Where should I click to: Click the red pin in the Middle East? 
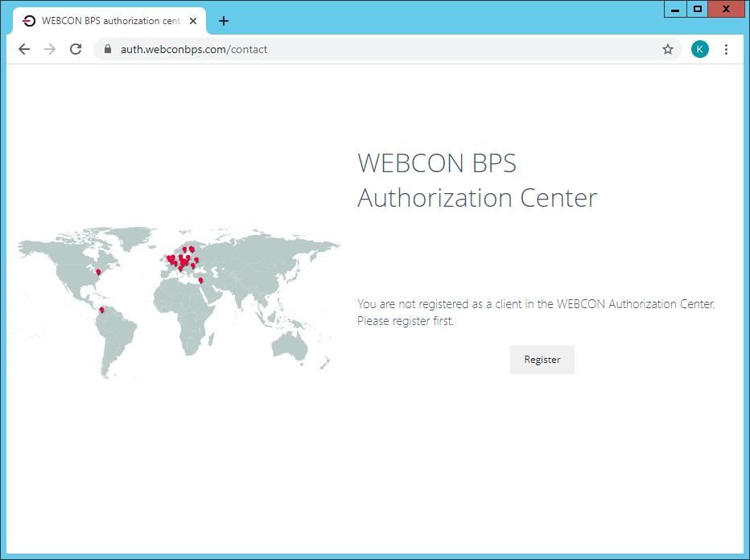[x=200, y=281]
